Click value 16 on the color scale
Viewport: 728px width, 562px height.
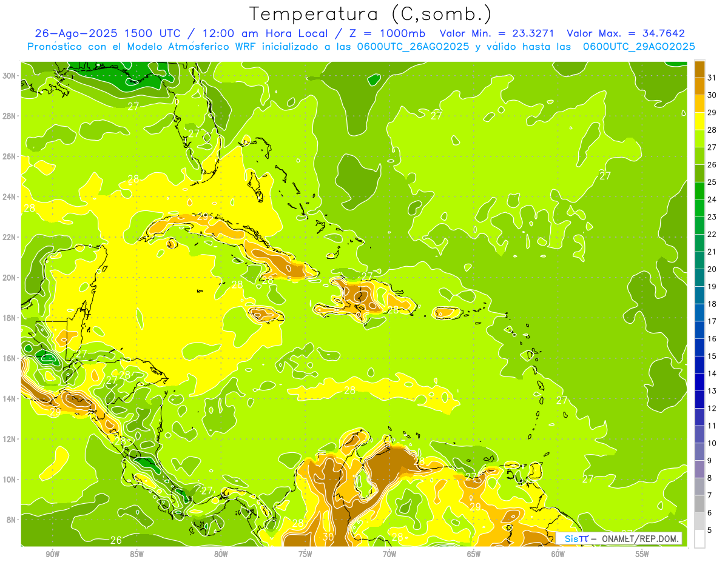point(712,339)
